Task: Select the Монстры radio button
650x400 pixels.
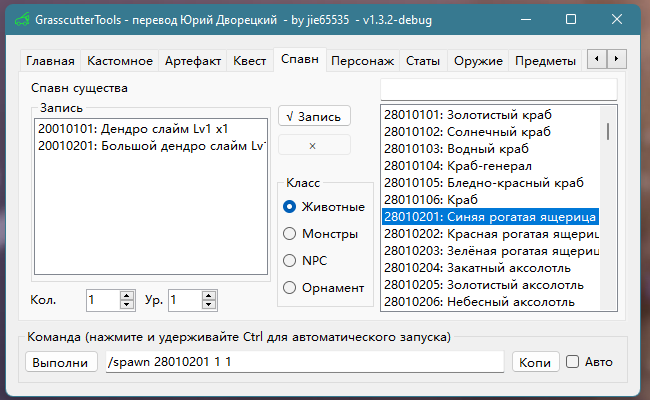Action: tap(290, 234)
